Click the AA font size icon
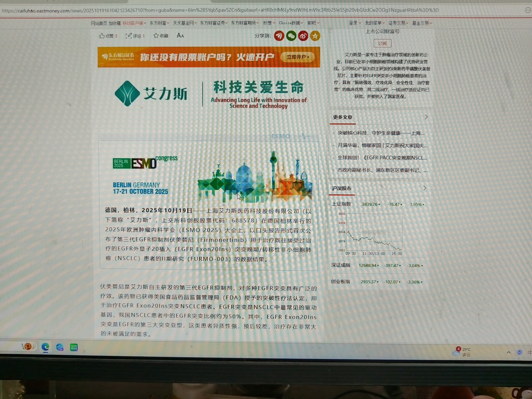532x399 pixels. [x=180, y=36]
